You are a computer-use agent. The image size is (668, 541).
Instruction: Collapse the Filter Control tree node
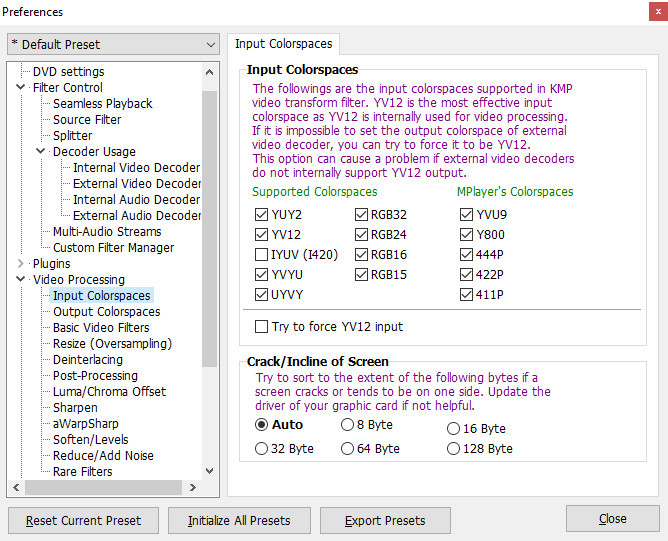coord(22,88)
